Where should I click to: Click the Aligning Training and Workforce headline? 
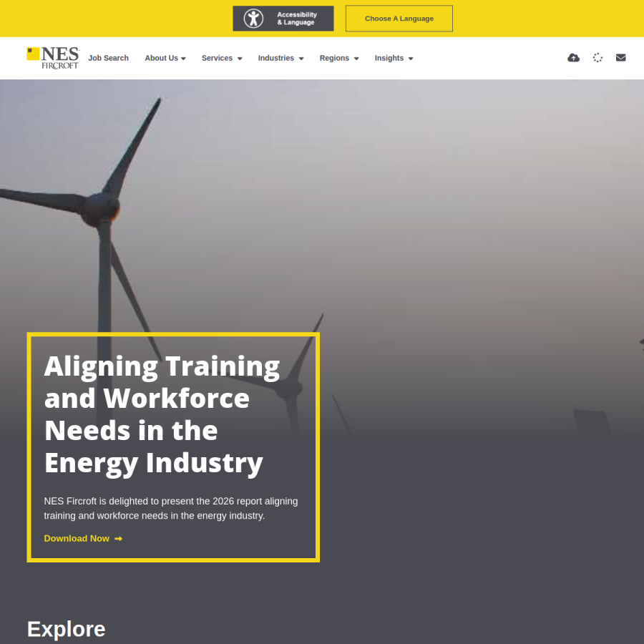point(162,415)
